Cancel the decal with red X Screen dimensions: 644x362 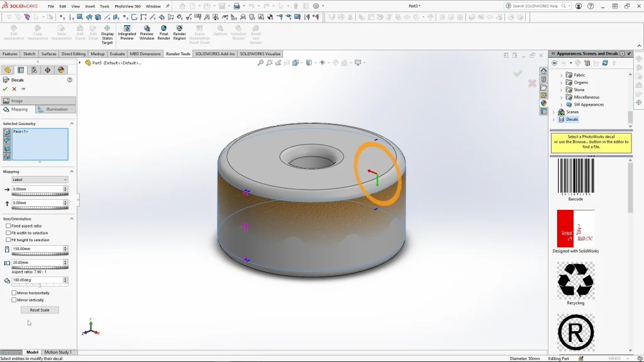(14, 89)
